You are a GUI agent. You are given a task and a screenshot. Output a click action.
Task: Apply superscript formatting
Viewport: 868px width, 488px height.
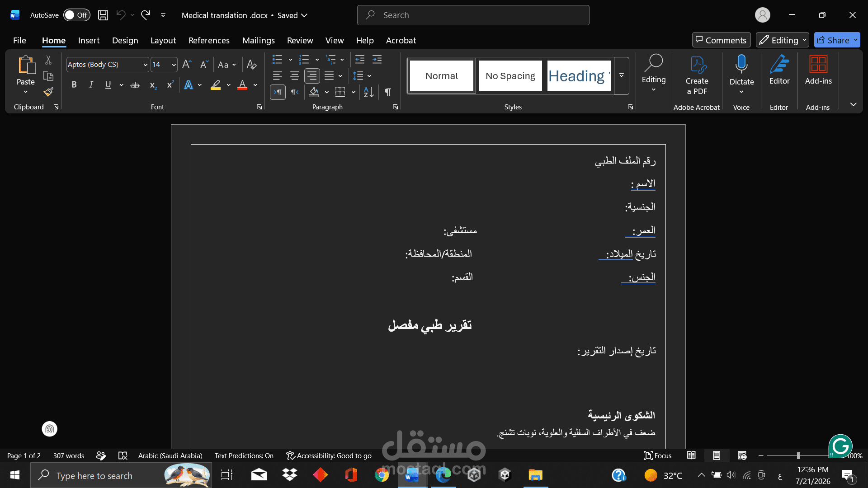pos(170,84)
